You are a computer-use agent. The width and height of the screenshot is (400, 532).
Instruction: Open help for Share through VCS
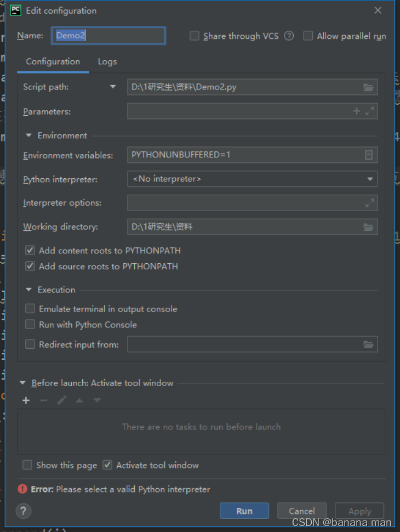[x=289, y=36]
